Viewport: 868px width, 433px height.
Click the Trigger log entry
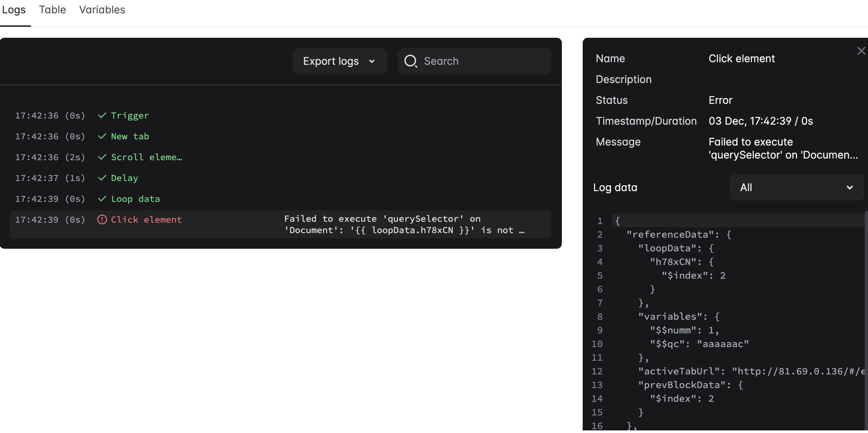click(x=130, y=115)
